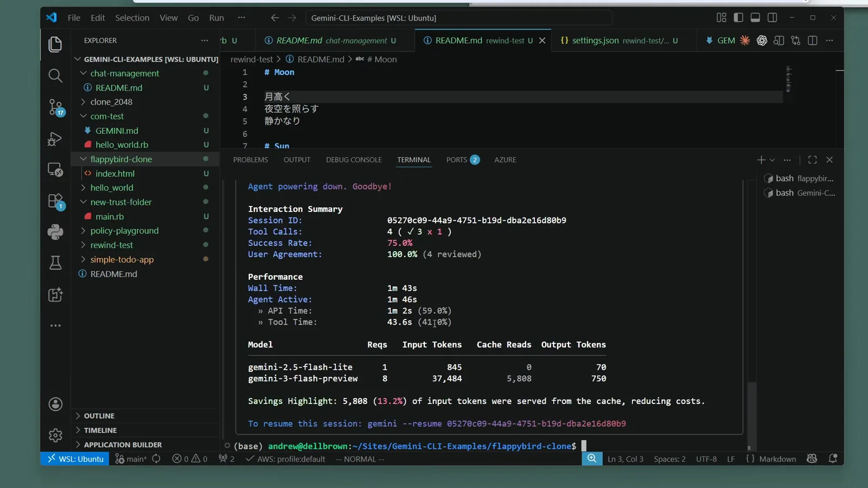Open the Accounts menu in activity bar
868x488 pixels.
(x=55, y=404)
